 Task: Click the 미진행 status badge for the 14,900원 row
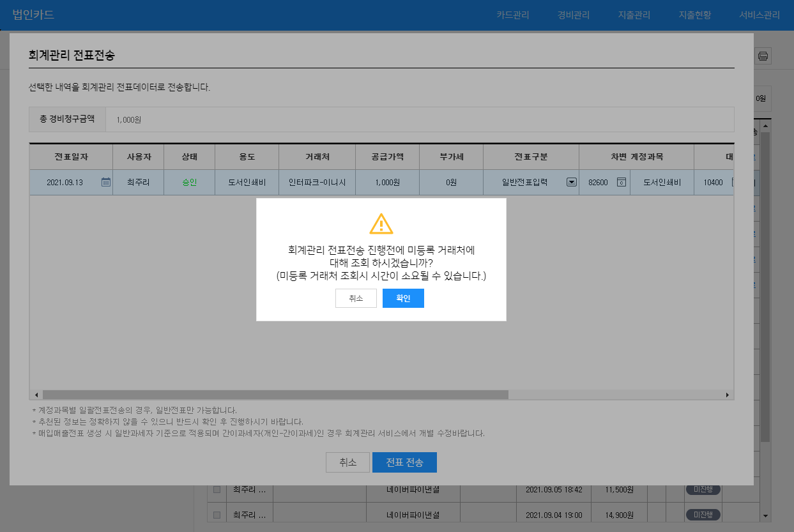click(x=703, y=515)
